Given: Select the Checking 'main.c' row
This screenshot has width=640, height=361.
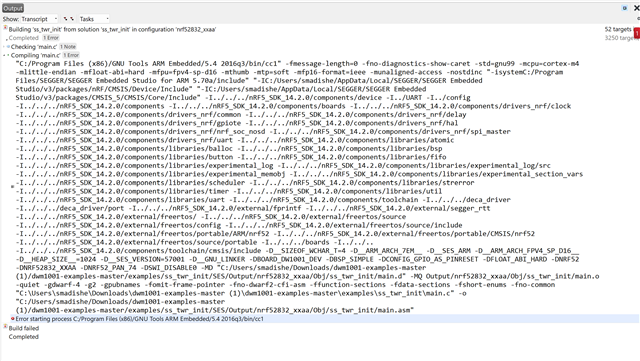Looking at the screenshot, I should (35, 47).
